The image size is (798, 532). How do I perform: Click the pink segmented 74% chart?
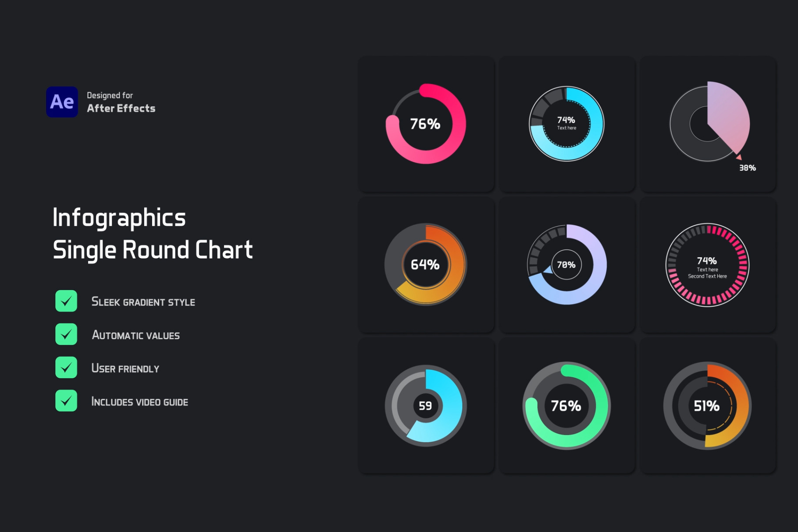click(707, 265)
